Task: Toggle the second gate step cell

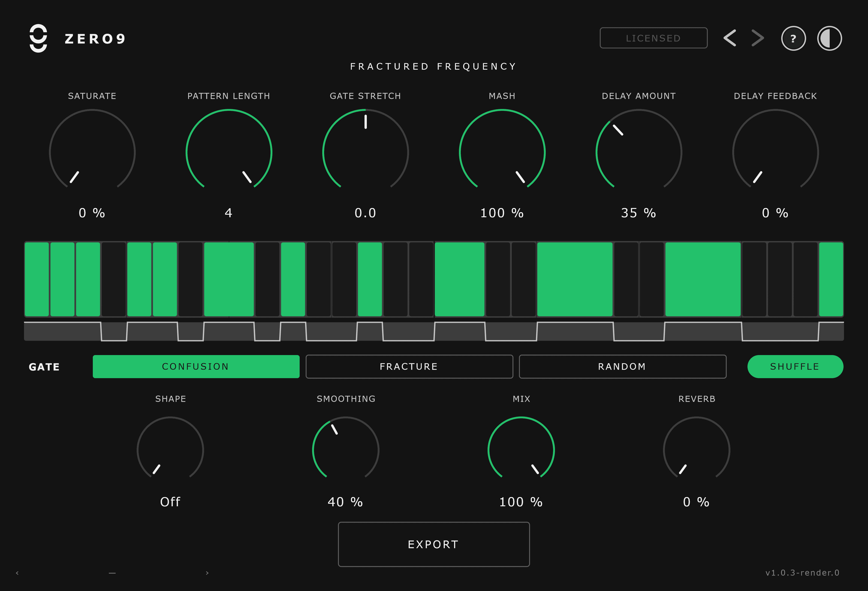Action: [62, 279]
